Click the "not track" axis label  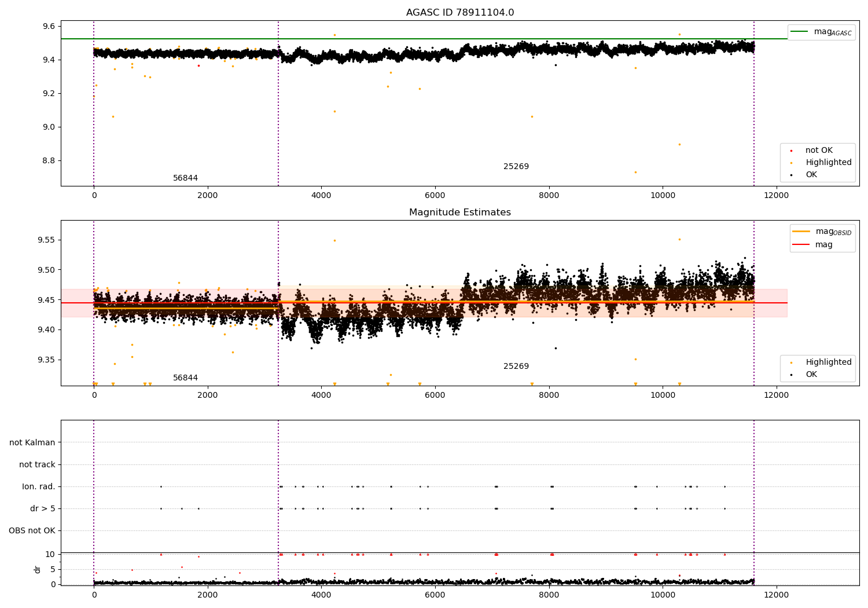click(x=37, y=464)
